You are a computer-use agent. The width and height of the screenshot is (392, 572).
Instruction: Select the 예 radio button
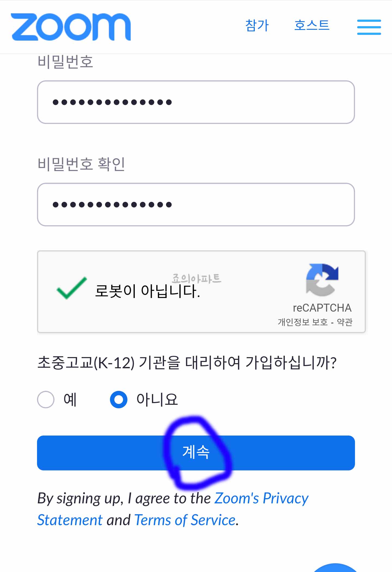[x=46, y=399]
